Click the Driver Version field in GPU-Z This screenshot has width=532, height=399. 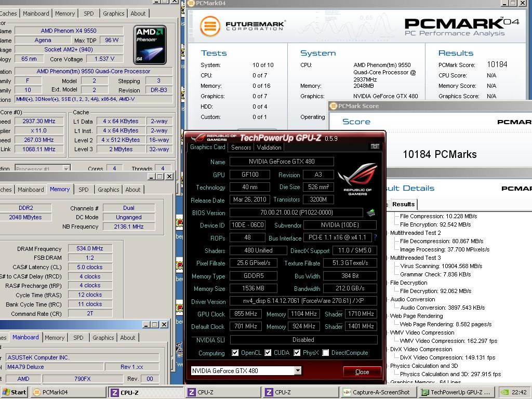303,301
